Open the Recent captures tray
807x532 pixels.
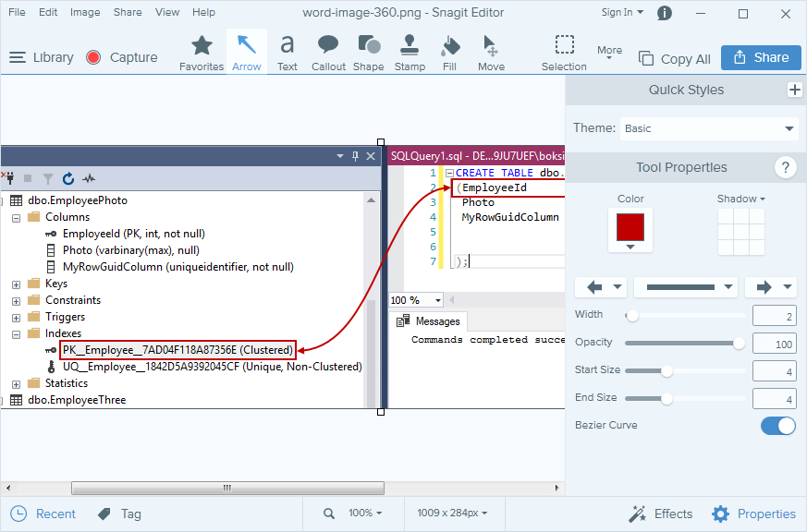pos(43,514)
